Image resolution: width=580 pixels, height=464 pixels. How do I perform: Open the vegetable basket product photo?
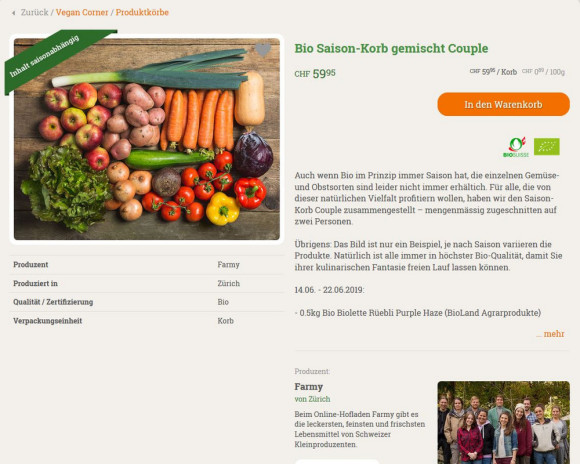[x=147, y=139]
